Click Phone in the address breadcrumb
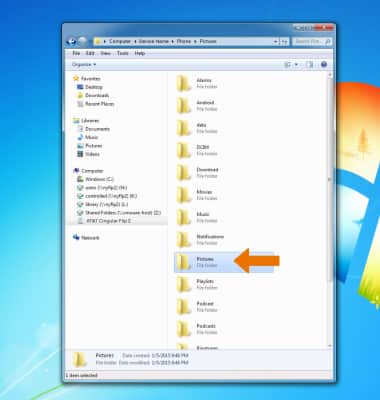This screenshot has width=380, height=400. [x=184, y=41]
